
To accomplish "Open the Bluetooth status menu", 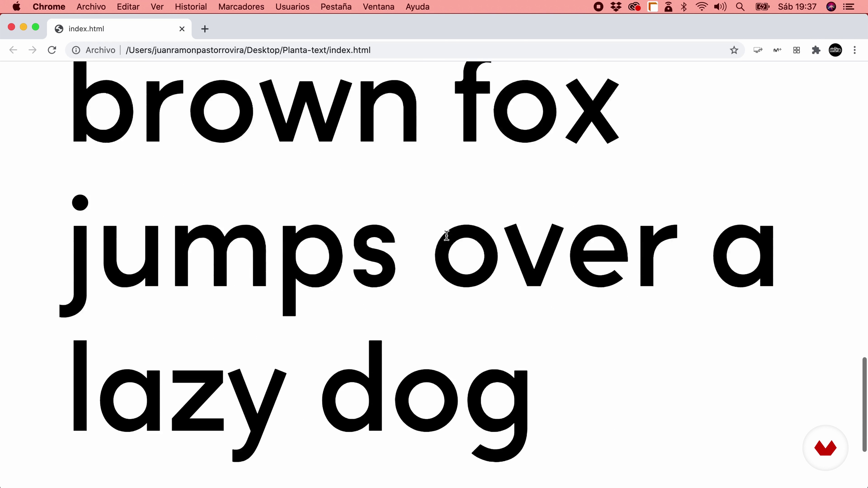I will pyautogui.click(x=684, y=7).
